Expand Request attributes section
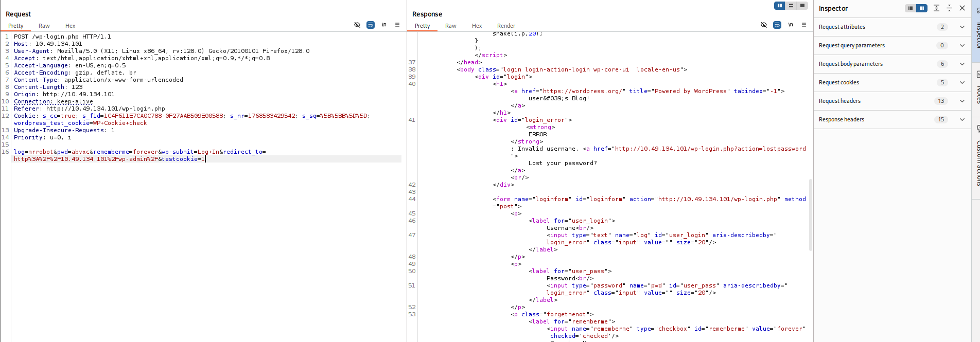Viewport: 980px width, 342px height. click(x=961, y=27)
